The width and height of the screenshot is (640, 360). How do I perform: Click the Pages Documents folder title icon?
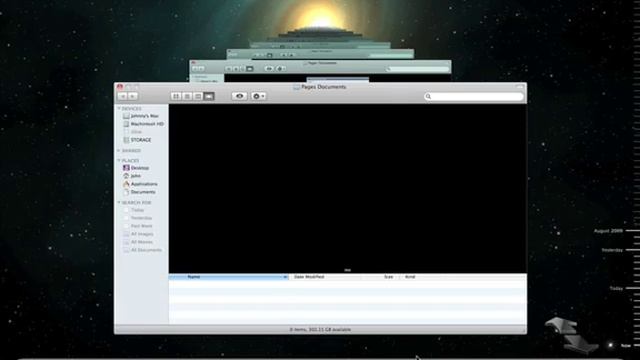(x=297, y=87)
